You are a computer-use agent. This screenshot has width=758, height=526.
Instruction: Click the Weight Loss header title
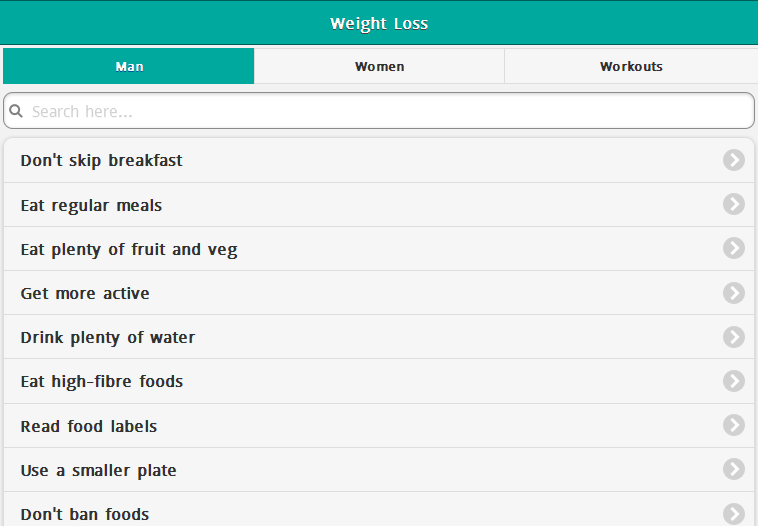[379, 23]
